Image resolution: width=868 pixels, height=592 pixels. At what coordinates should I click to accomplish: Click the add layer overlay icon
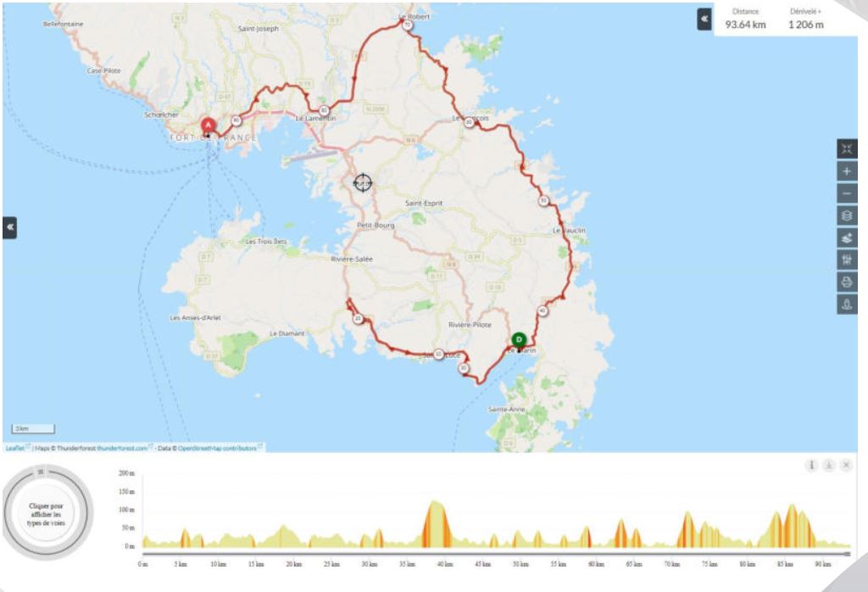point(847,238)
